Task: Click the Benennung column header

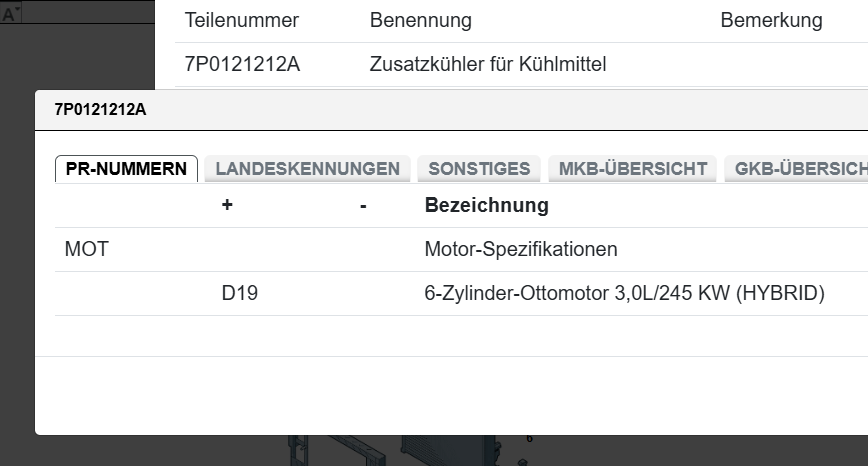Action: (420, 20)
